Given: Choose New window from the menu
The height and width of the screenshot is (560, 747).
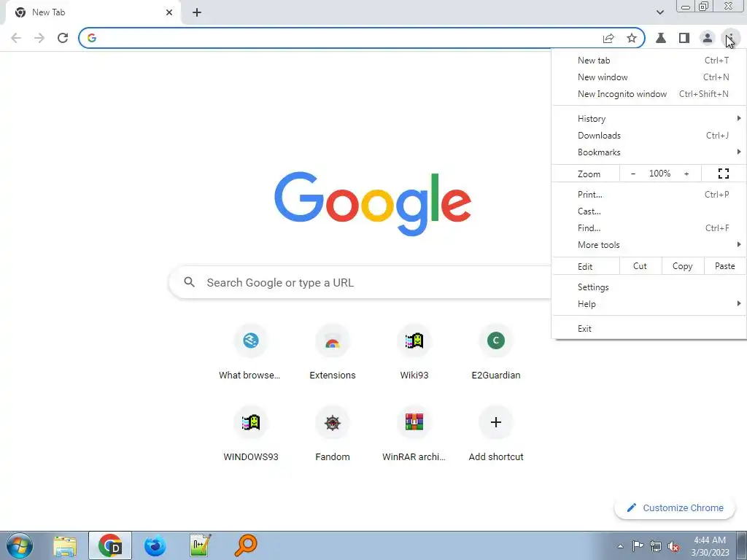Looking at the screenshot, I should point(649,77).
